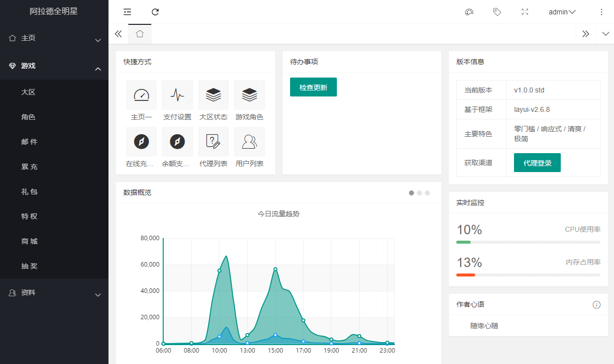Open 礼包 in the sidebar
This screenshot has height=364, width=614.
[x=54, y=191]
